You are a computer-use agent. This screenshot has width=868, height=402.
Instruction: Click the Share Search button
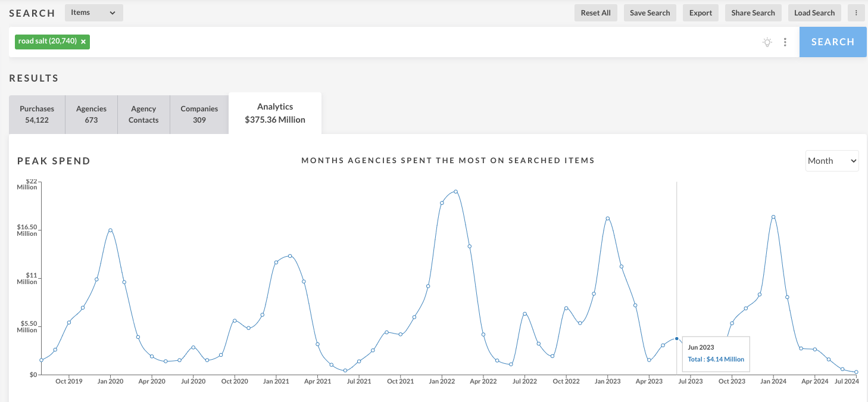tap(753, 13)
